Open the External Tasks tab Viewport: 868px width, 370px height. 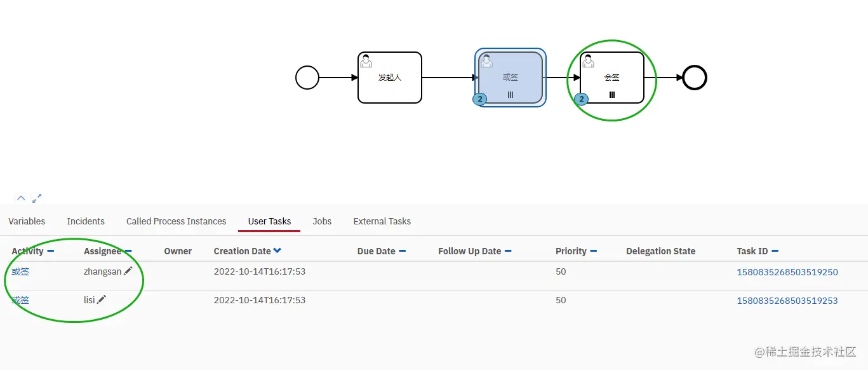(x=382, y=221)
